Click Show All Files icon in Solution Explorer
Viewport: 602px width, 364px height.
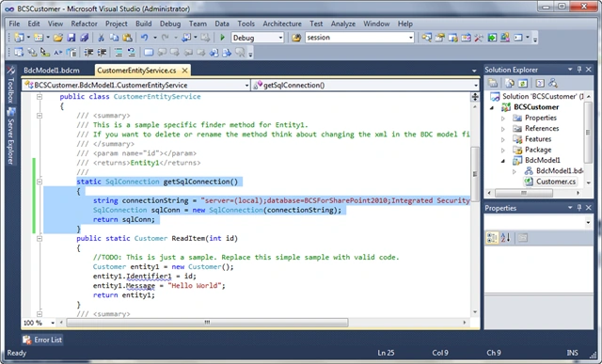510,83
